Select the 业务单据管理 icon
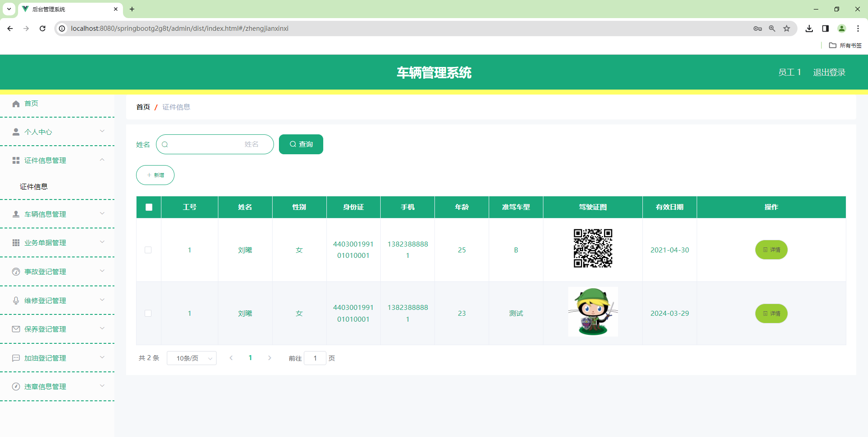The width and height of the screenshot is (868, 437). pyautogui.click(x=15, y=242)
